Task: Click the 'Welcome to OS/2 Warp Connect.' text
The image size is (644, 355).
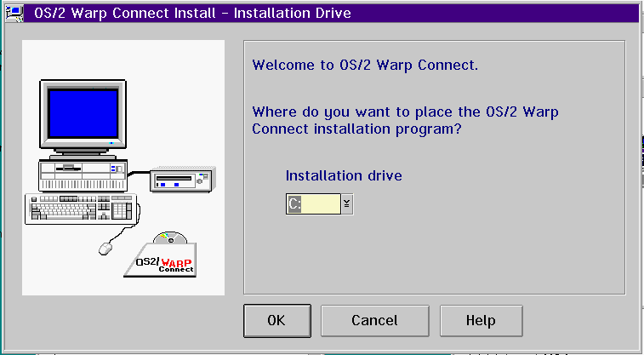Action: click(365, 65)
